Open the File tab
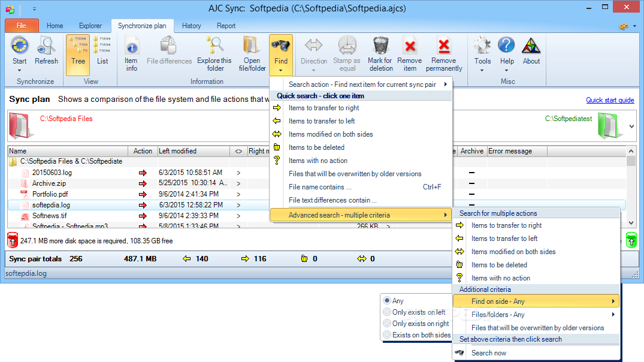644x362 pixels. coord(22,26)
